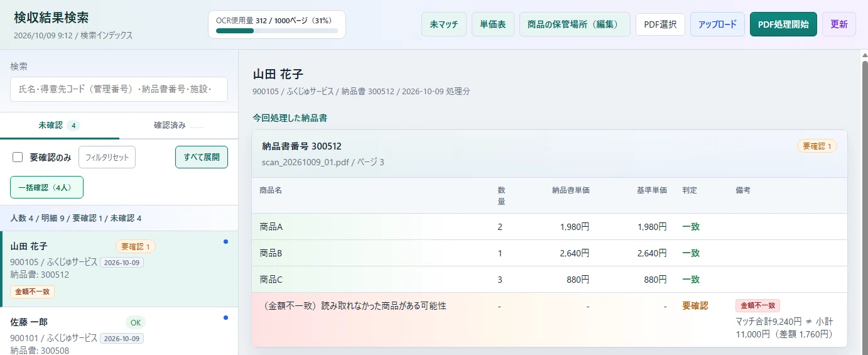Image resolution: width=868 pixels, height=355 pixels.
Task: Click 金額不一致 tag under 山田 花子 entry
Action: (x=32, y=292)
